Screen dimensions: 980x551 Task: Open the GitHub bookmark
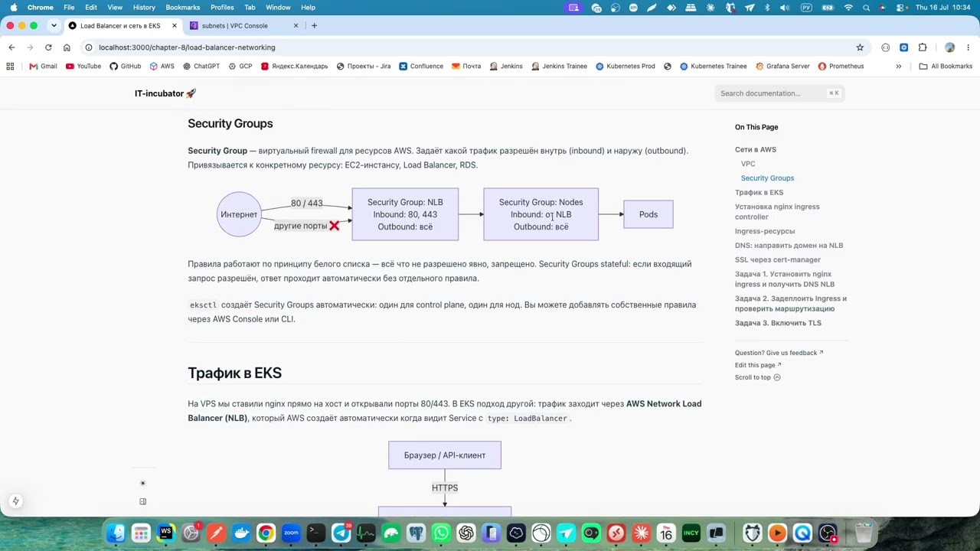[x=126, y=67]
